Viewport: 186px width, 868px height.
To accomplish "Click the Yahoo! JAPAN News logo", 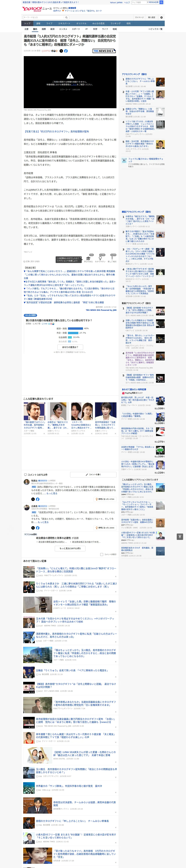I will (x=37, y=9).
